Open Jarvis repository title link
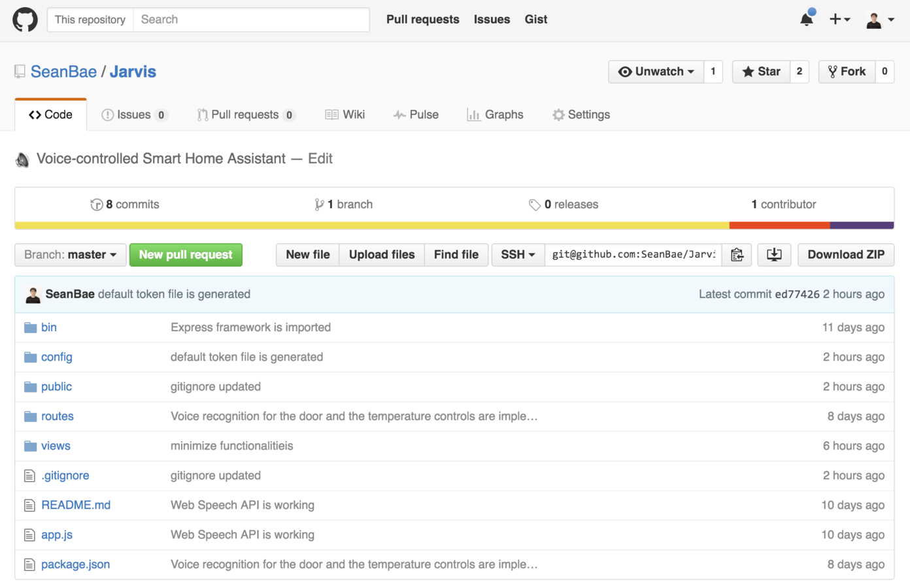This screenshot has width=910, height=588. tap(133, 72)
